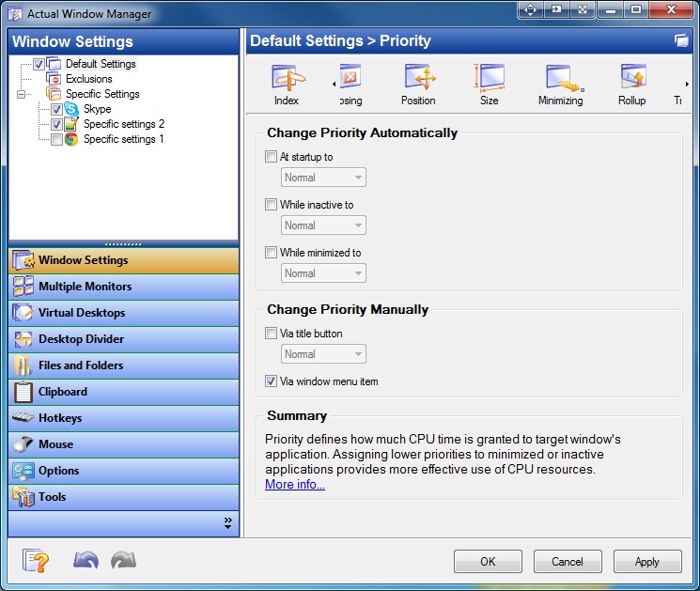Screen dimensions: 700x591
Task: Uncheck the Default Settings checkbox in tree
Action: [x=39, y=64]
